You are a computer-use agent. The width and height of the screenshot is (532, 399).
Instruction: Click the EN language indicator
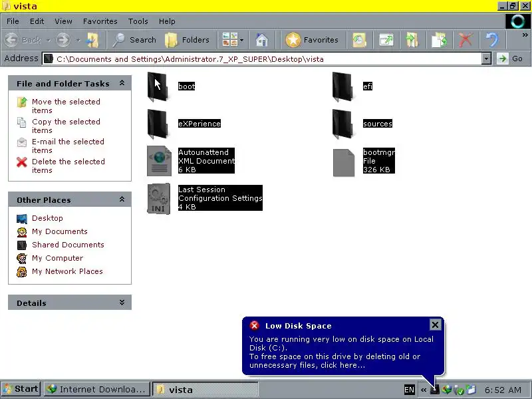pos(409,390)
